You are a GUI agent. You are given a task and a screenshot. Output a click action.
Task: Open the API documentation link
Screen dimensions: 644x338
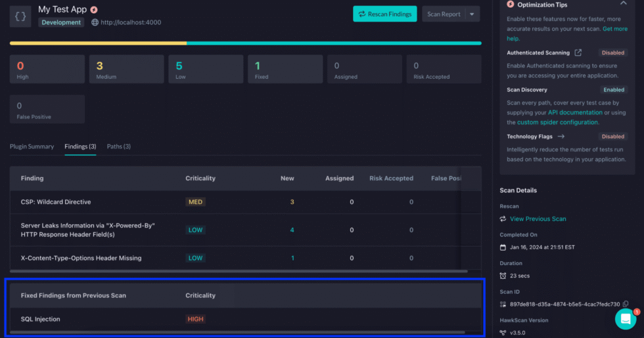coord(575,112)
